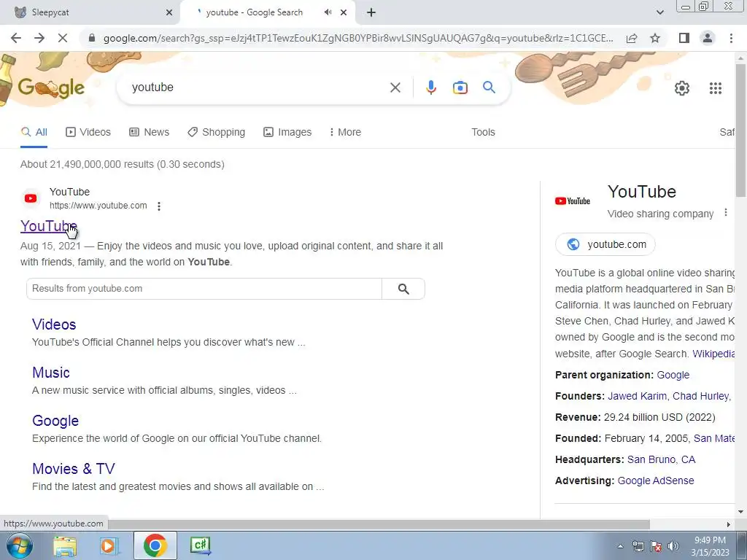The height and width of the screenshot is (560, 747).
Task: Open the Movies & TV sitelink
Action: [74, 469]
